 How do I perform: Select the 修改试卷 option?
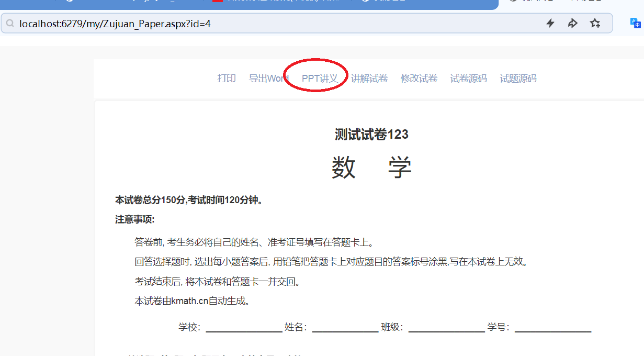tap(419, 78)
